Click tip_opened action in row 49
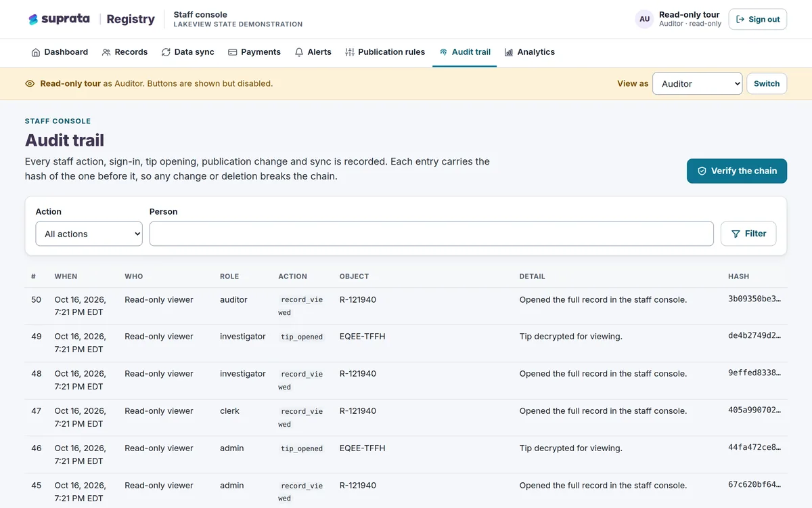 [x=302, y=337]
